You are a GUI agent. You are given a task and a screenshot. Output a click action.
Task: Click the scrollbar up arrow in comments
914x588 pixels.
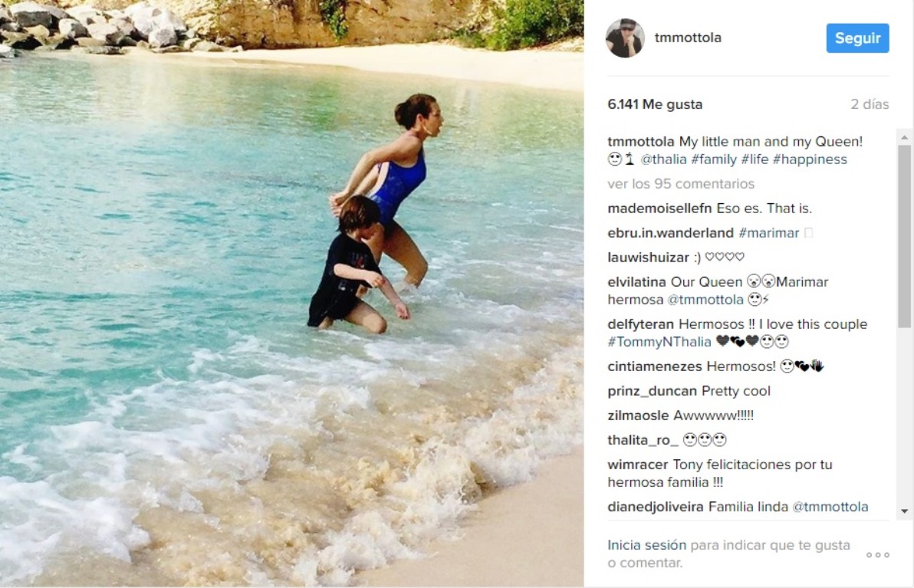[904, 137]
